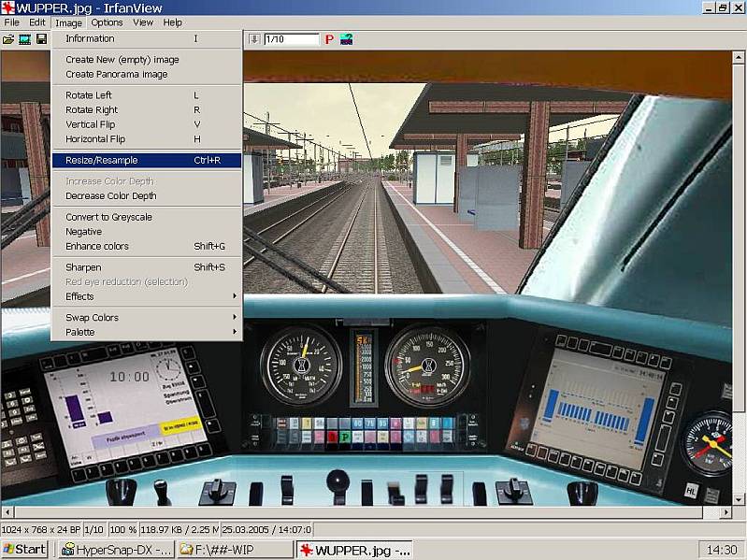Click the vertical scrollbar down arrow
747x560 pixels.
pos(738,499)
